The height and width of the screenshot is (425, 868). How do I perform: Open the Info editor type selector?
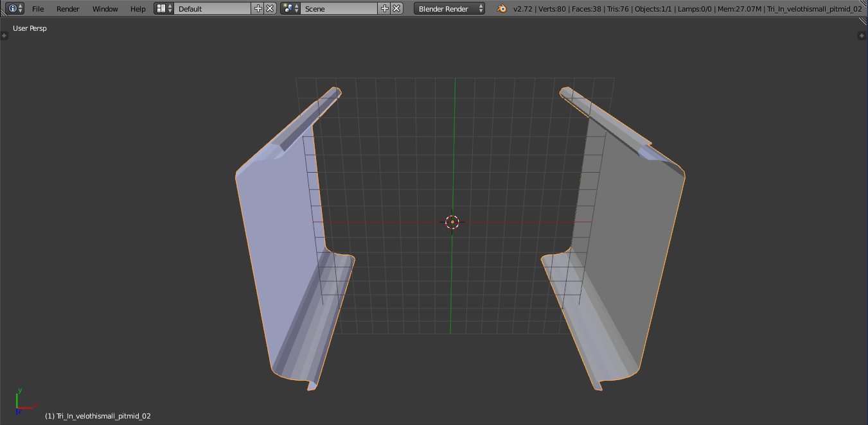click(x=15, y=8)
